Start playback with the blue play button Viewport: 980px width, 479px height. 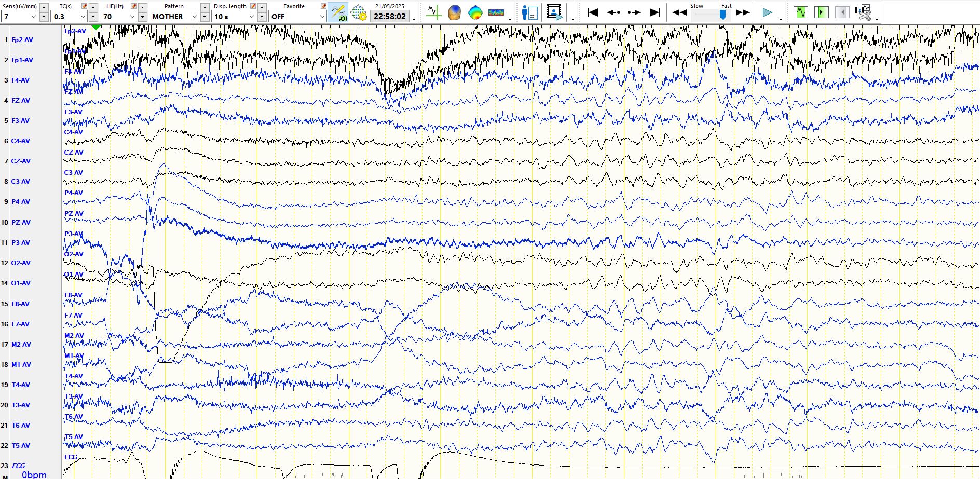(x=767, y=12)
